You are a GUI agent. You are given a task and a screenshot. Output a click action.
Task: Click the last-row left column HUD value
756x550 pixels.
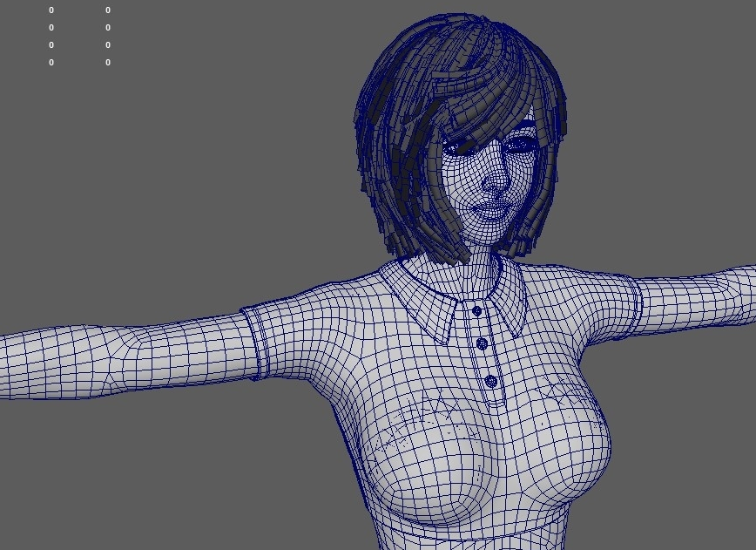[51, 63]
